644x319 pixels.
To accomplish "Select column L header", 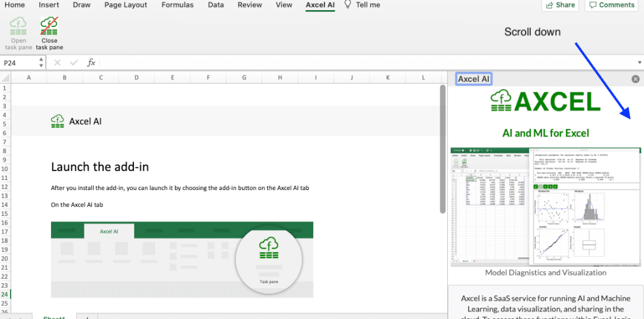I will click(x=424, y=77).
